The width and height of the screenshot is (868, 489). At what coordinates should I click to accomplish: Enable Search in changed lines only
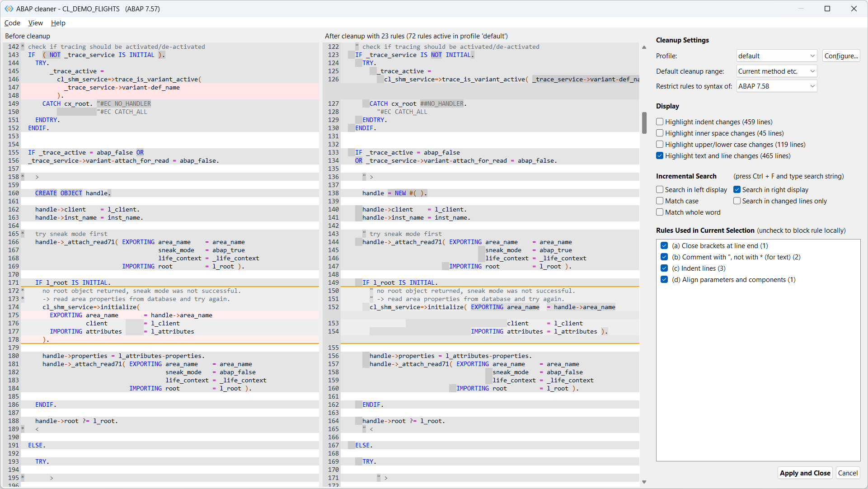737,201
